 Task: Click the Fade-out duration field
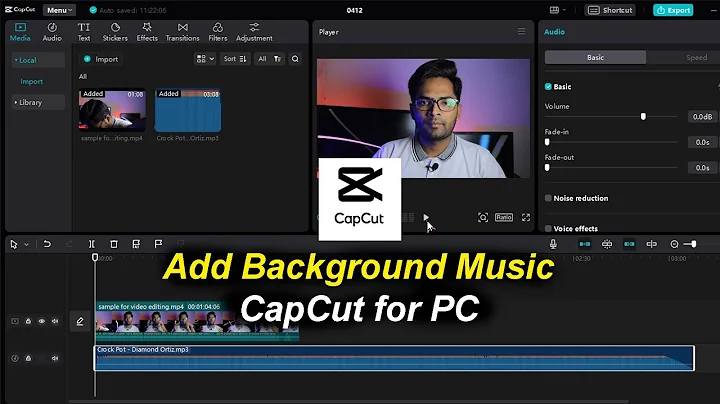point(703,168)
